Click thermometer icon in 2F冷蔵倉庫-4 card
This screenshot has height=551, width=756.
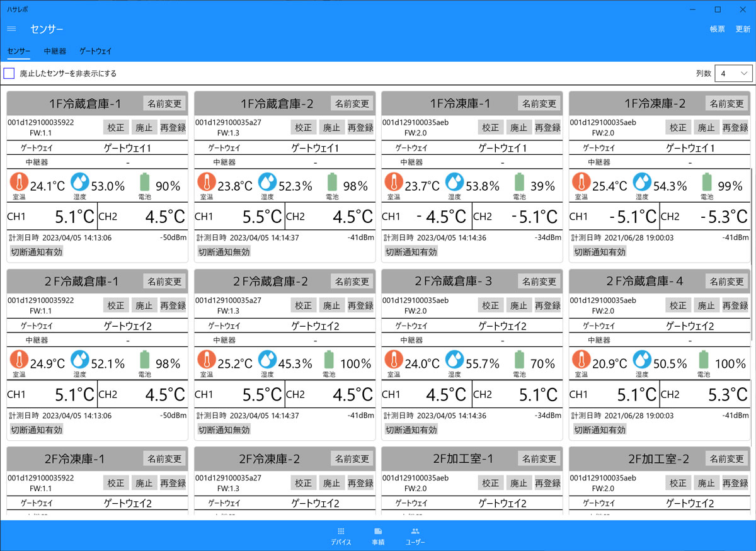coord(581,361)
